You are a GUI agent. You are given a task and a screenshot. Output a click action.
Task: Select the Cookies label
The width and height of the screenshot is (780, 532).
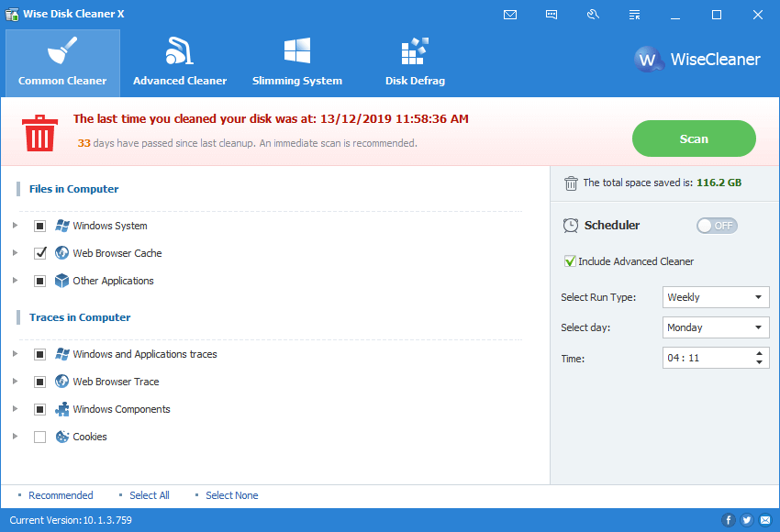point(90,437)
